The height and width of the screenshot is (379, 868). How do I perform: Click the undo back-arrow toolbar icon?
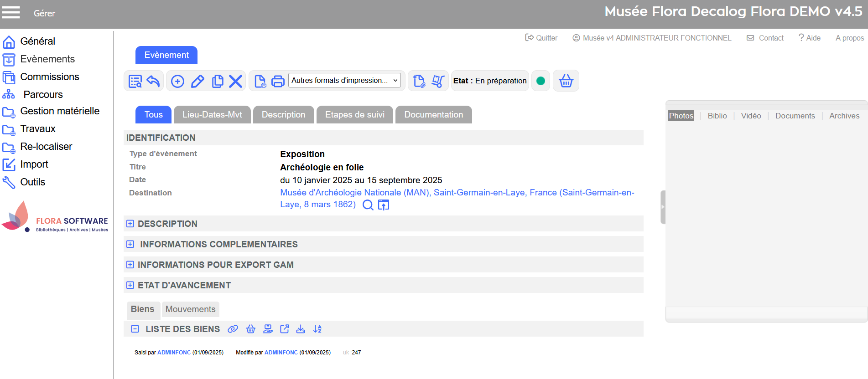tap(153, 81)
